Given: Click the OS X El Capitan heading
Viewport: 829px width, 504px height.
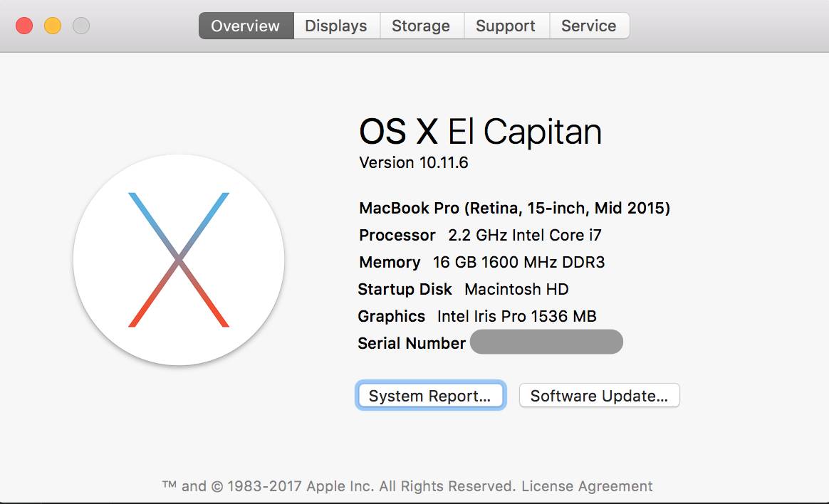Looking at the screenshot, I should coord(480,132).
